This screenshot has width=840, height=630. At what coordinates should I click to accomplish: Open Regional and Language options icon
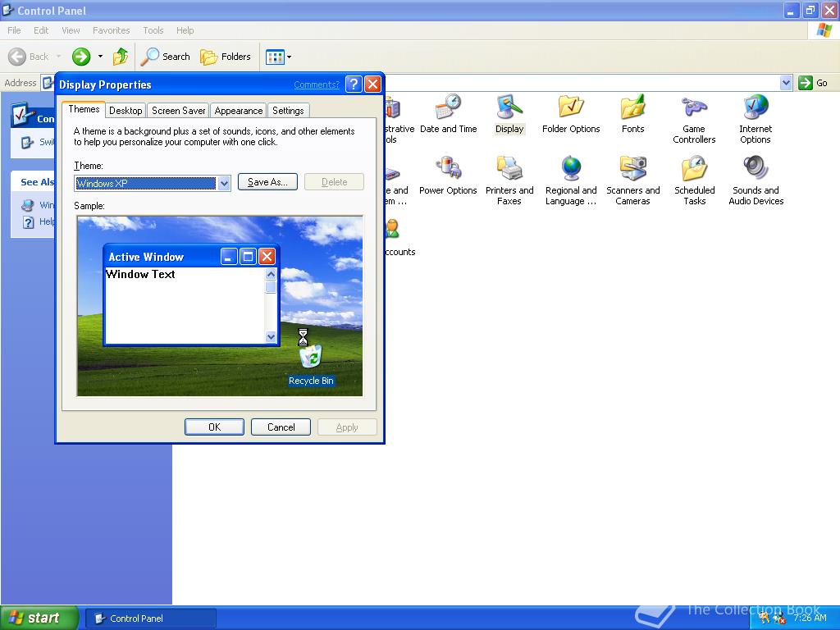pos(571,180)
